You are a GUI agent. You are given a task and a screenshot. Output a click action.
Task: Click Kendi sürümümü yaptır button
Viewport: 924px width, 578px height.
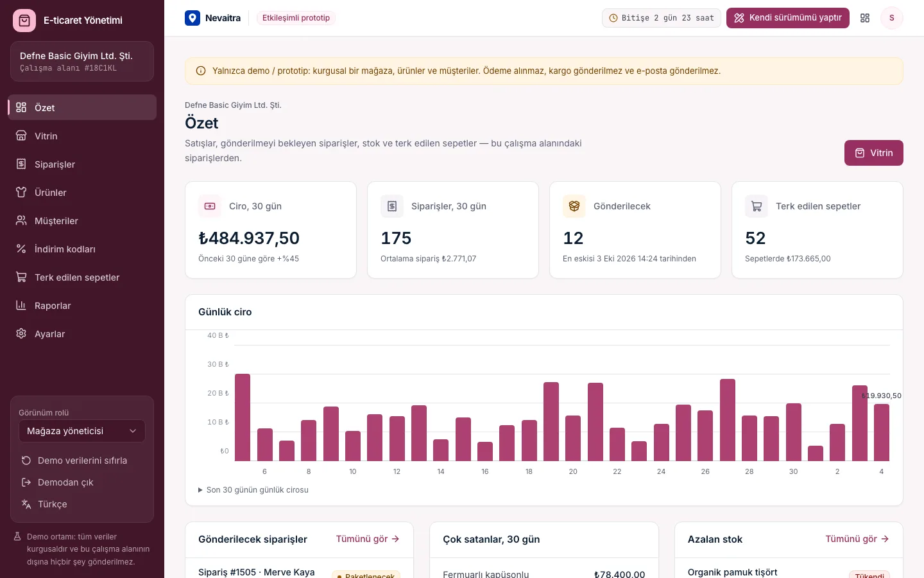pyautogui.click(x=788, y=18)
